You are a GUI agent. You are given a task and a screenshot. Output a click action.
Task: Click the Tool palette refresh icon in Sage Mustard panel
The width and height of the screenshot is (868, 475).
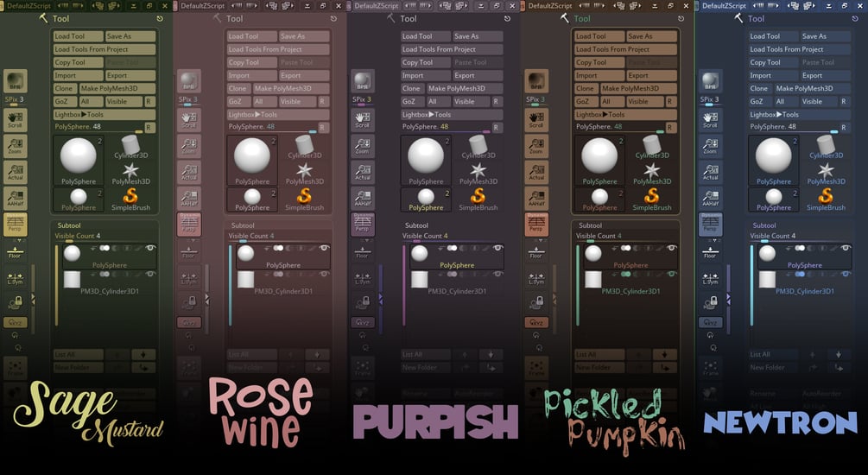tap(160, 18)
